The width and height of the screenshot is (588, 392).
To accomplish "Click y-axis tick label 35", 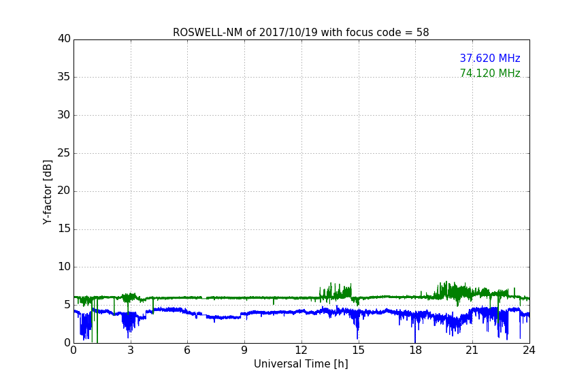I will [x=64, y=77].
